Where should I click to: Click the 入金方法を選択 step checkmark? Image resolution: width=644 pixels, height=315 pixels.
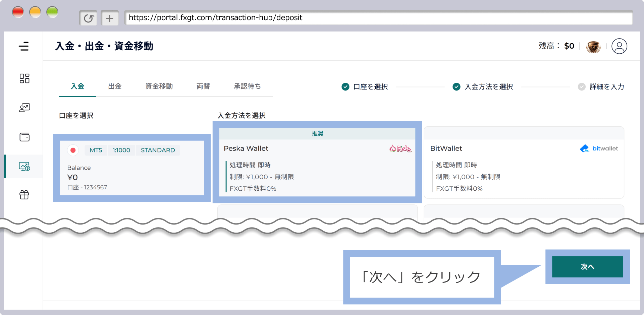457,87
